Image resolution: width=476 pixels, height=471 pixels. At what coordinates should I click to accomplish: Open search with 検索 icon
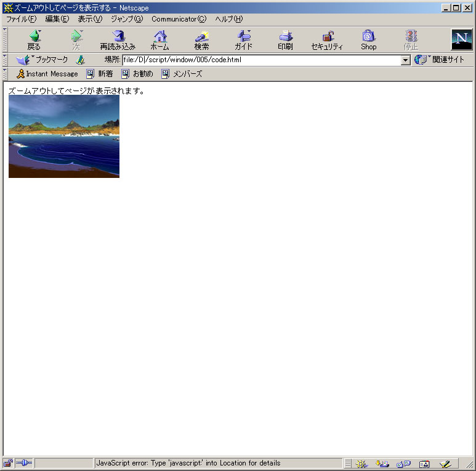point(201,40)
